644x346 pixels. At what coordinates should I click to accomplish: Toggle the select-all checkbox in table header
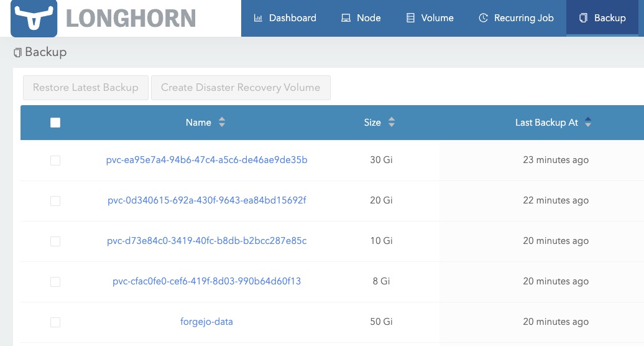coord(55,123)
